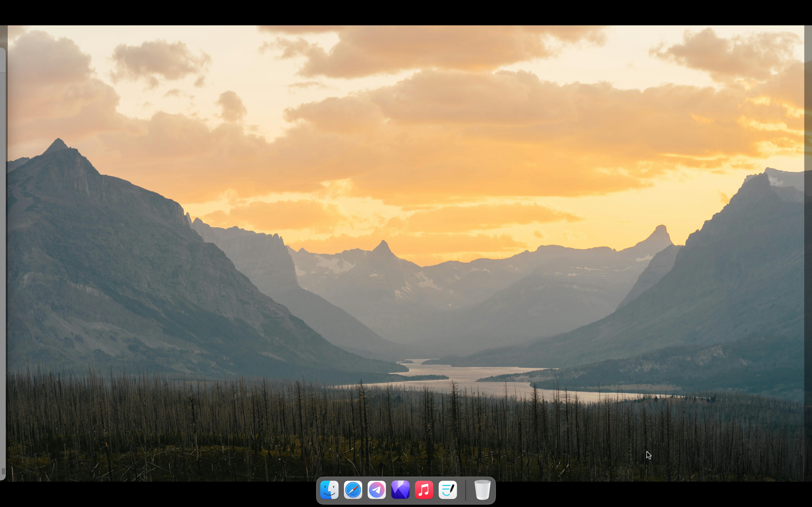Click the dock separator line
This screenshot has width=812, height=507.
click(x=465, y=490)
